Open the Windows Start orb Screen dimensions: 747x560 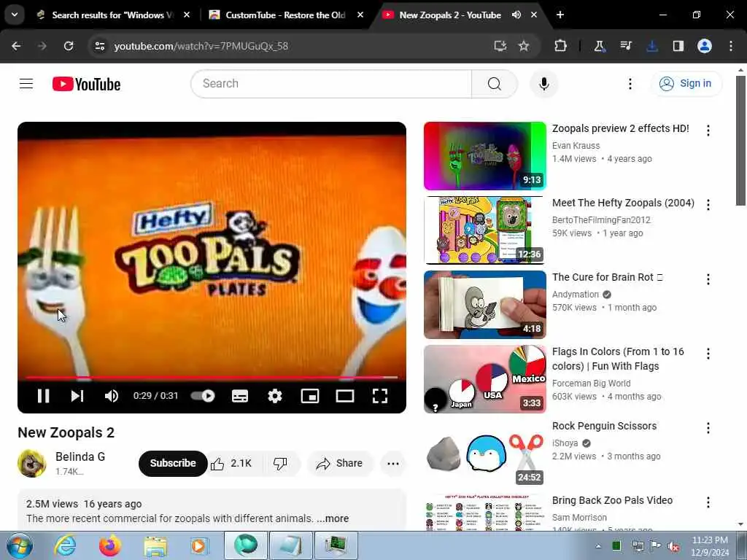pyautogui.click(x=20, y=545)
